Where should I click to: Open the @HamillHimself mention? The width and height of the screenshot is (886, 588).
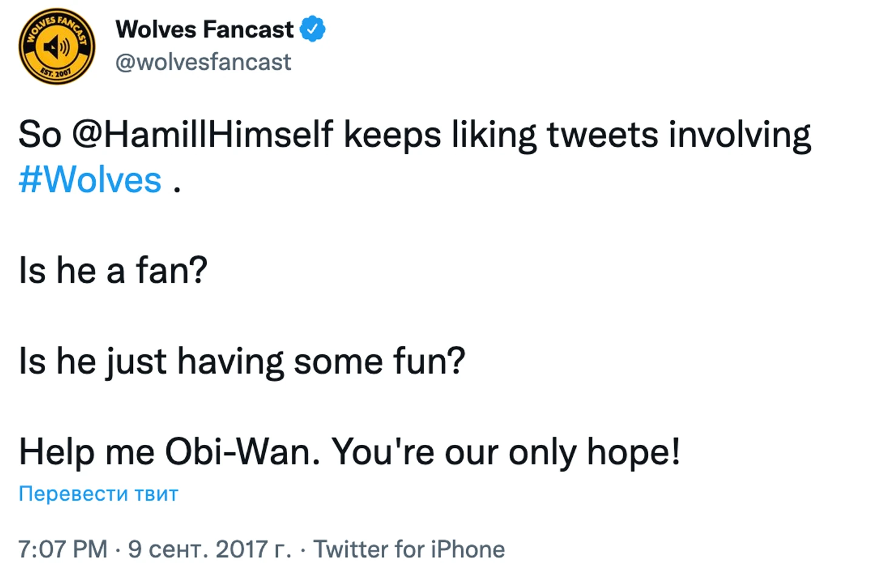point(203,134)
